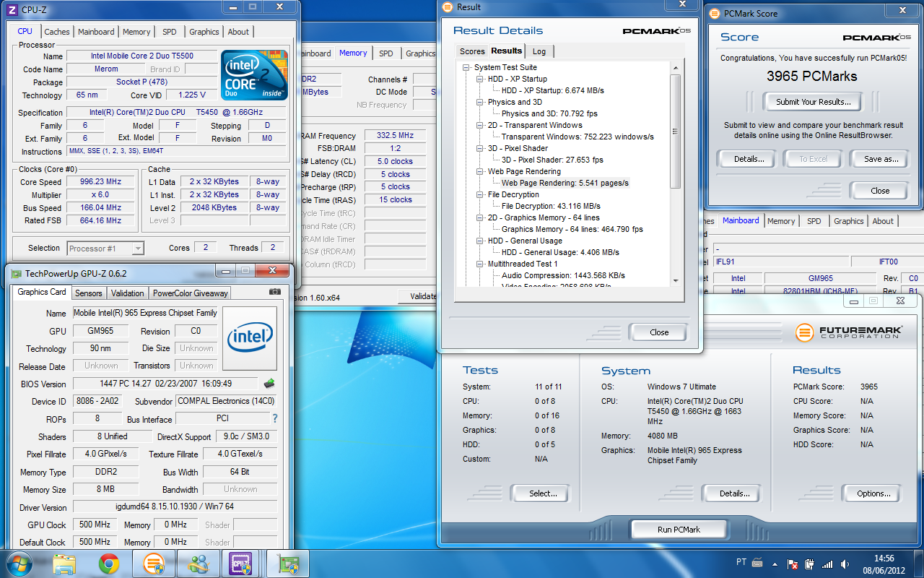924x578 pixels.
Task: Click the TechPowerUp GPU-Z title bar icon
Action: click(x=16, y=273)
